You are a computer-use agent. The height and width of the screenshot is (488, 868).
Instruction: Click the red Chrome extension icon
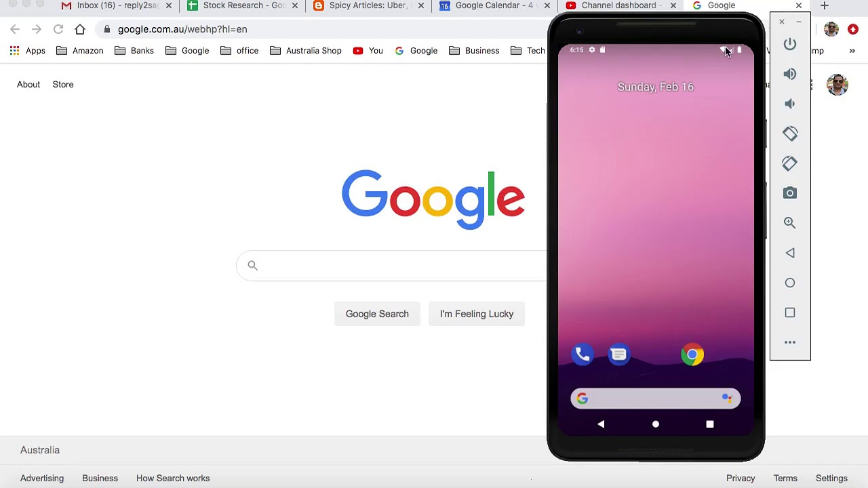tap(853, 29)
